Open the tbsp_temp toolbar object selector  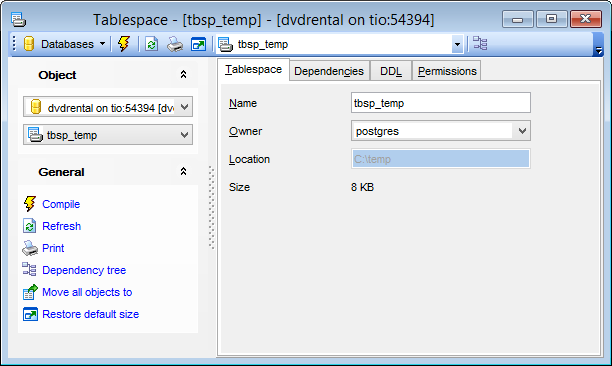457,44
